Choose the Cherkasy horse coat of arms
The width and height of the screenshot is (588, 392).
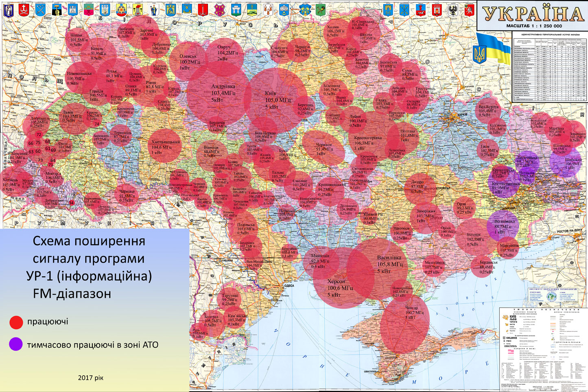[x=421, y=10]
